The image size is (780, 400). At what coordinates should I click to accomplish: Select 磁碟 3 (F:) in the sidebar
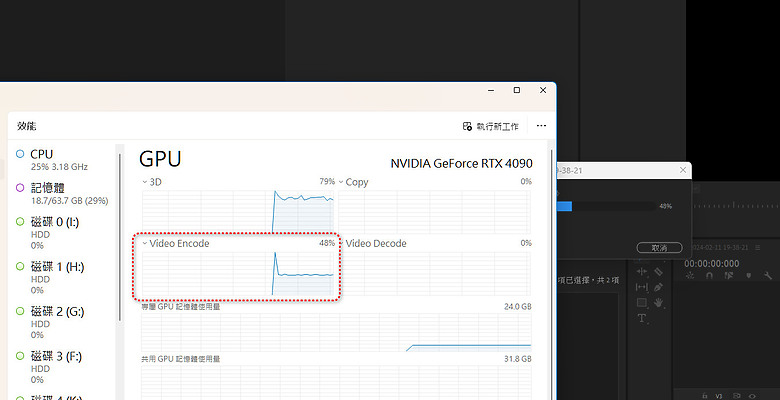(x=64, y=367)
